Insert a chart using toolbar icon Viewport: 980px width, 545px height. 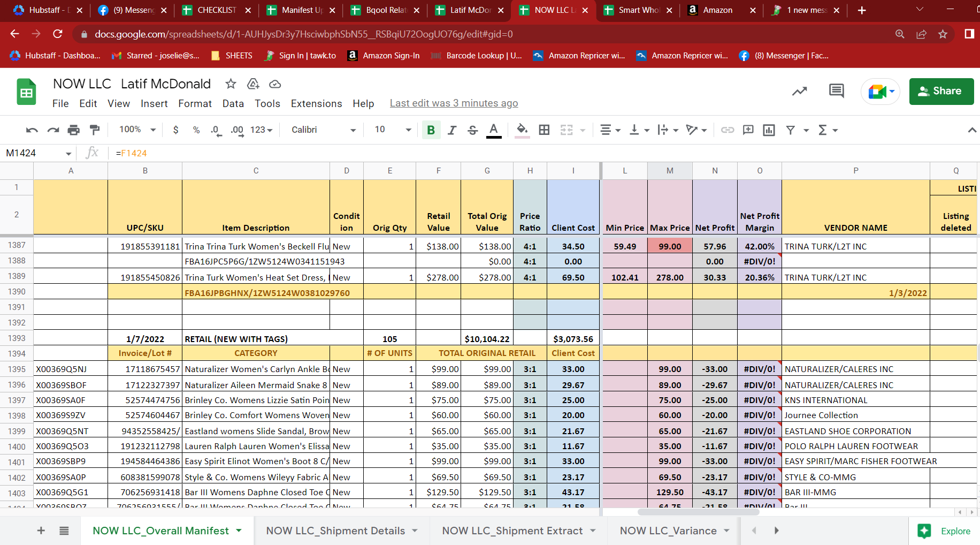(769, 130)
